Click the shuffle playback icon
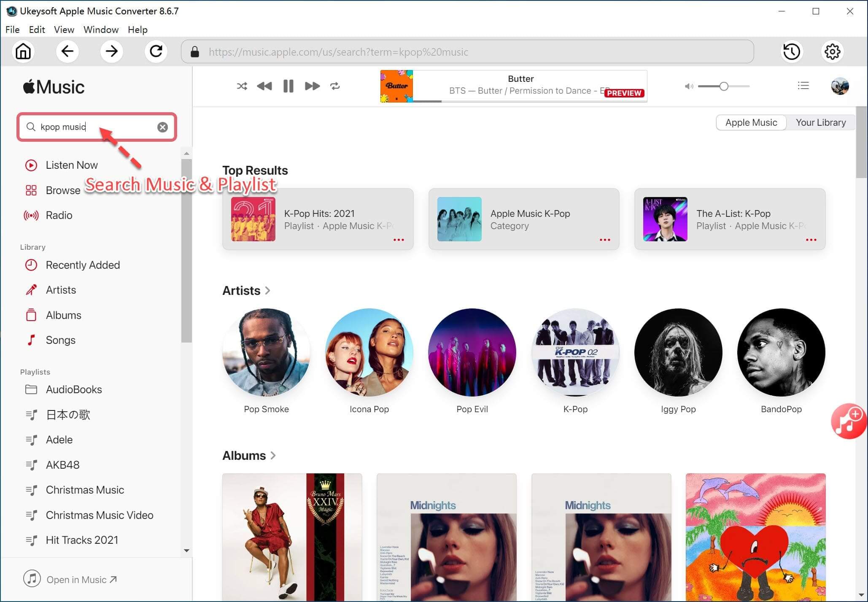 click(x=241, y=86)
